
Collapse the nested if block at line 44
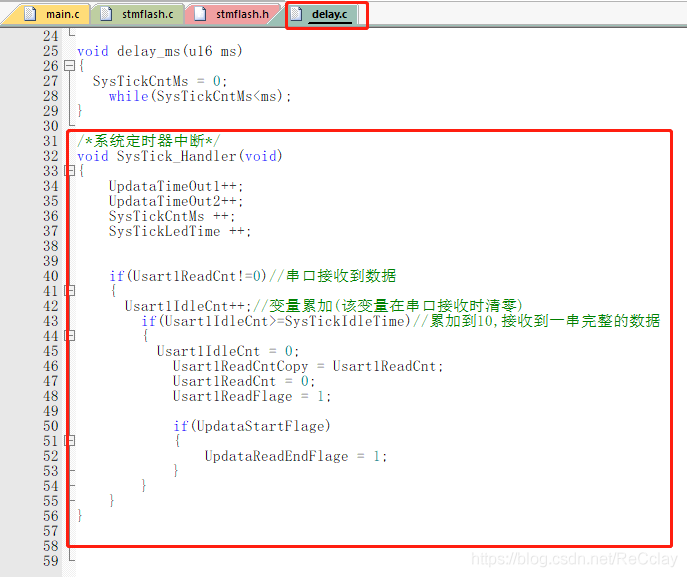[x=69, y=336]
